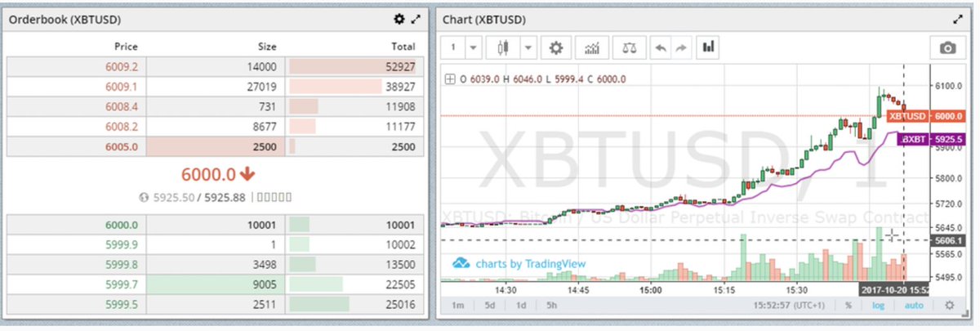Viewport: 980px width, 331px height.
Task: Click bid size 9005
Action: 264,284
